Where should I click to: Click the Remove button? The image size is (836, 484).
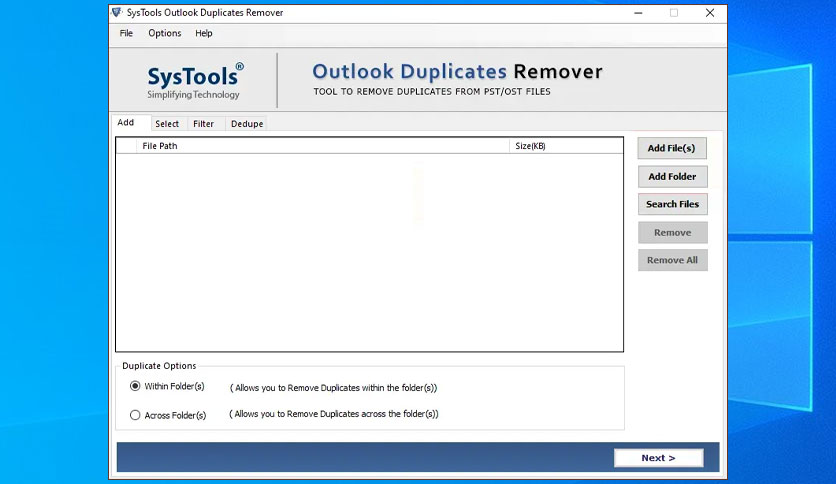tap(672, 232)
